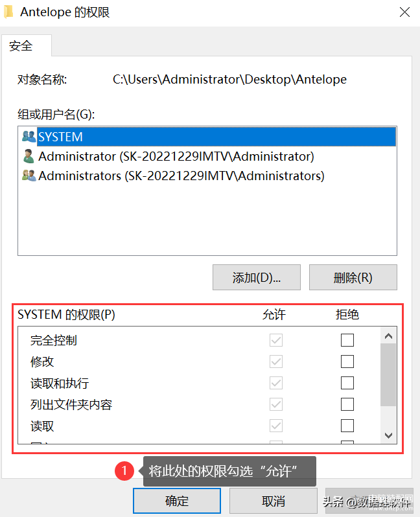
Task: Check Deny for 完全控制 permission
Action: pos(347,340)
